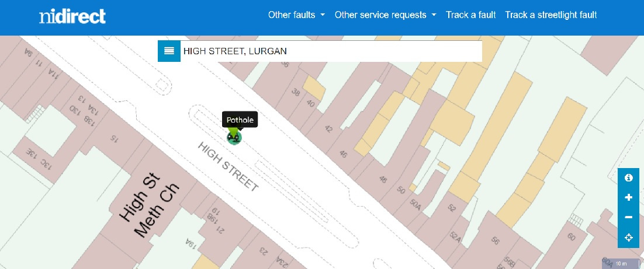The image size is (644, 269).
Task: Select building number 23 on map
Action: point(262,250)
